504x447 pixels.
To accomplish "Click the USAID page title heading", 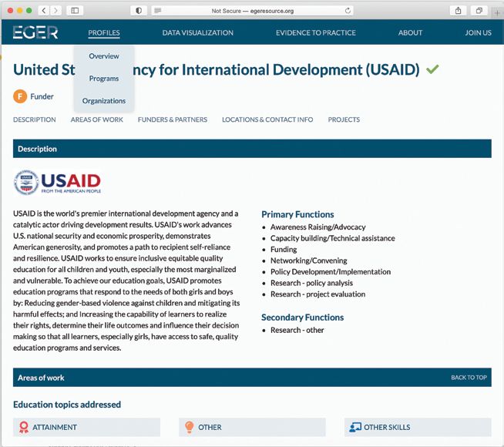I will click(x=217, y=69).
